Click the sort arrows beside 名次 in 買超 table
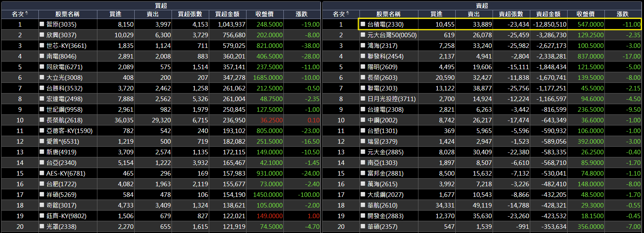The height and width of the screenshot is (233, 644). pos(26,14)
